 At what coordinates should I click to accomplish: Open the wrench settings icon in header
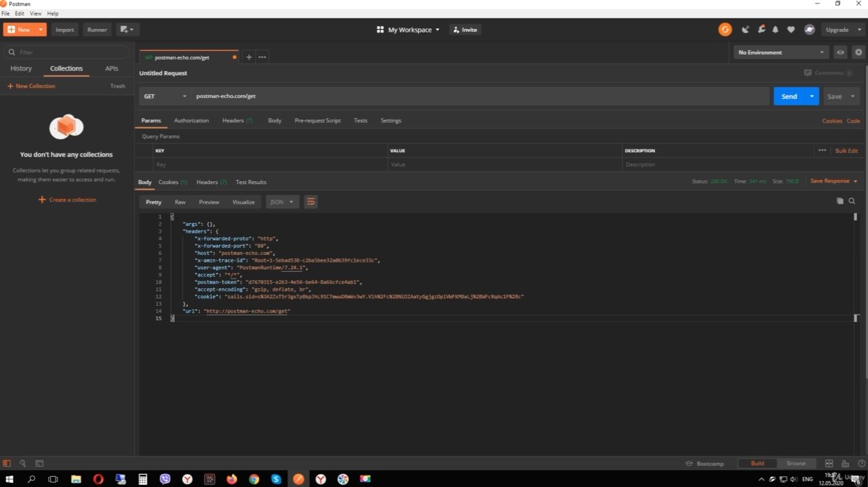click(761, 30)
